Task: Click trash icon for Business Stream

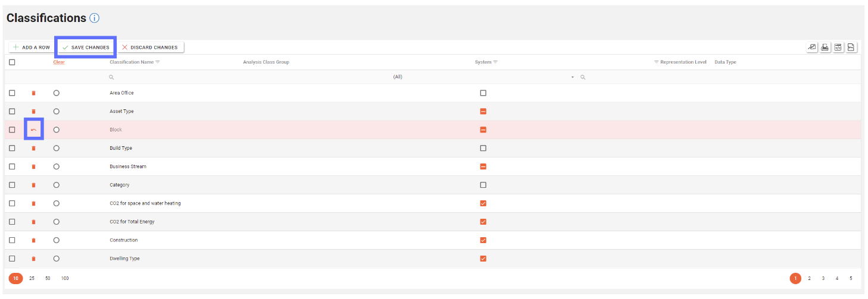Action: tap(33, 166)
